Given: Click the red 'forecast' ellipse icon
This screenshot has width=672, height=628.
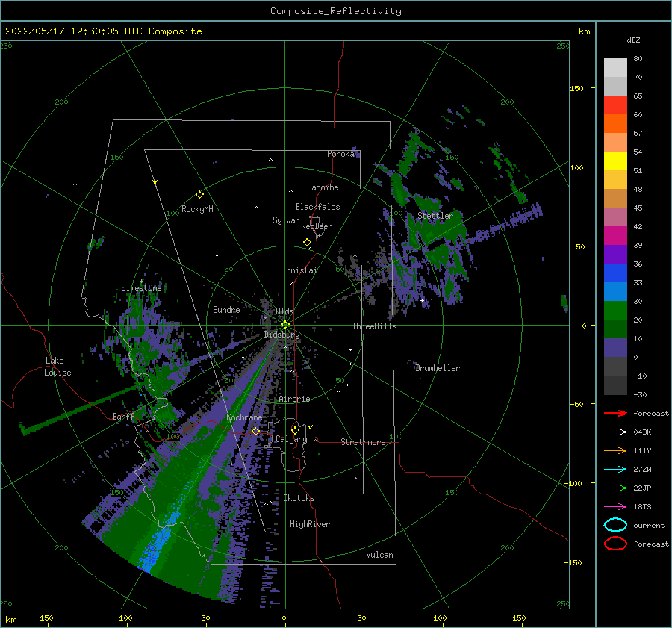Looking at the screenshot, I should click(x=615, y=544).
